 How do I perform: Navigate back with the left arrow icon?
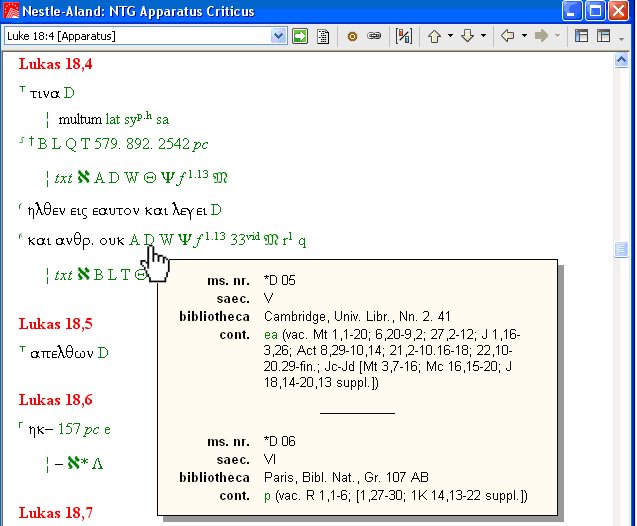pyautogui.click(x=507, y=36)
